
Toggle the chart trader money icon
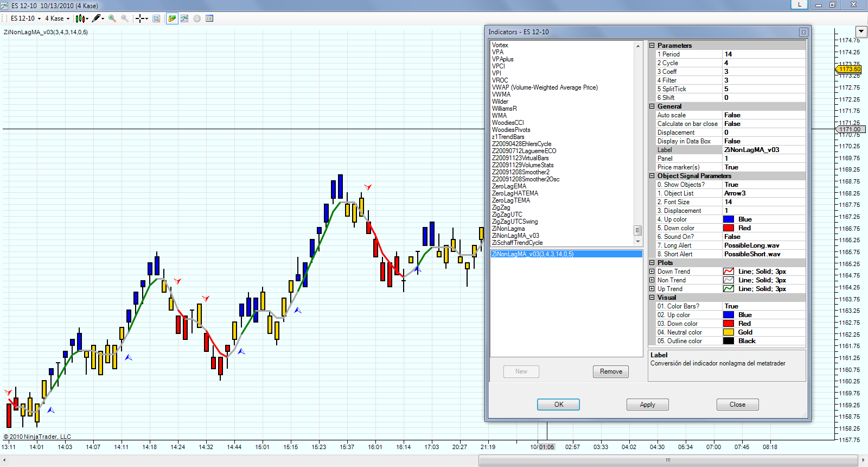coord(172,18)
